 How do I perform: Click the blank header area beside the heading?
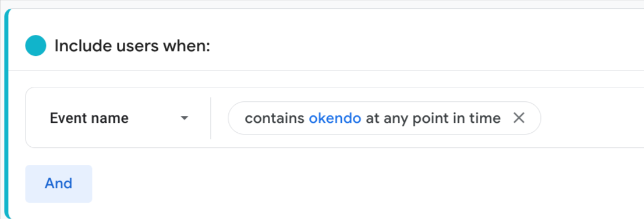[x=427, y=45]
